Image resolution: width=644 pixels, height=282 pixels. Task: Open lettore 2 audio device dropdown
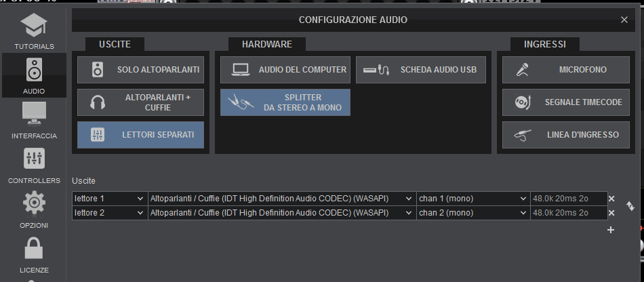[281, 213]
